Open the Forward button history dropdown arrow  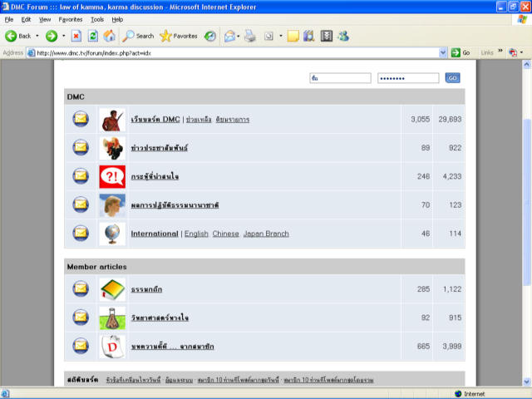tap(63, 36)
